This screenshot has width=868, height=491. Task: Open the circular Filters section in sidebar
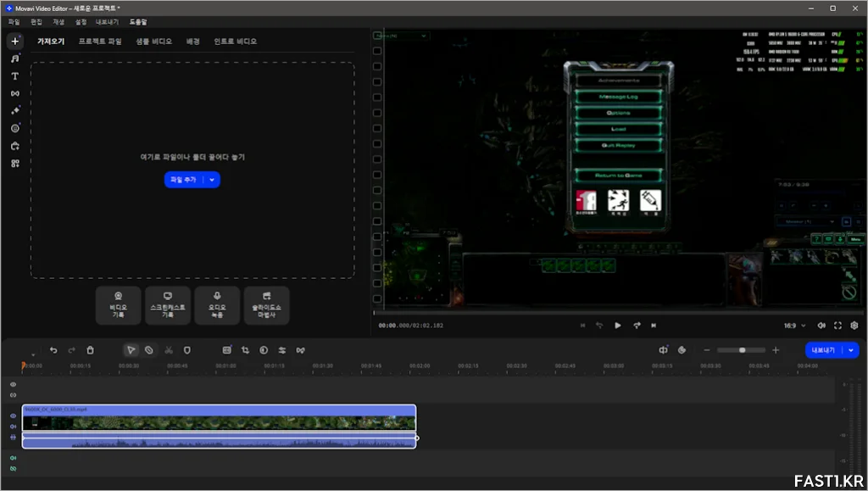point(15,128)
